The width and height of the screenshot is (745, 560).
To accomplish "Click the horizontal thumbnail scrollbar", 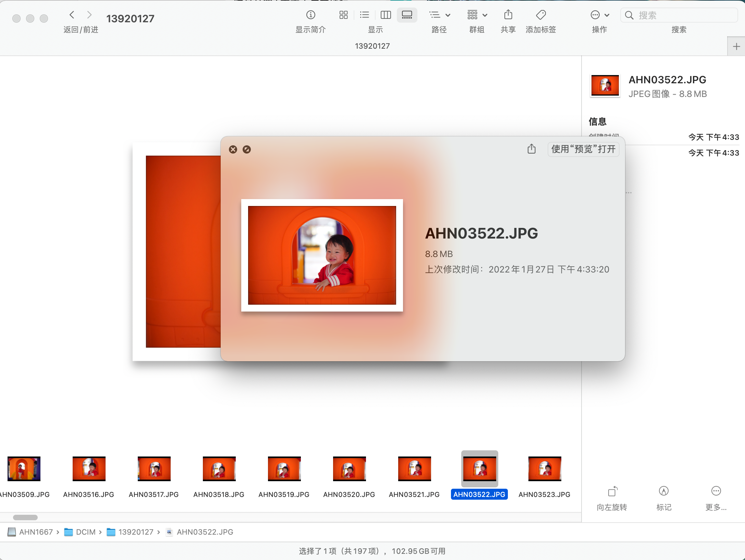I will (x=25, y=517).
